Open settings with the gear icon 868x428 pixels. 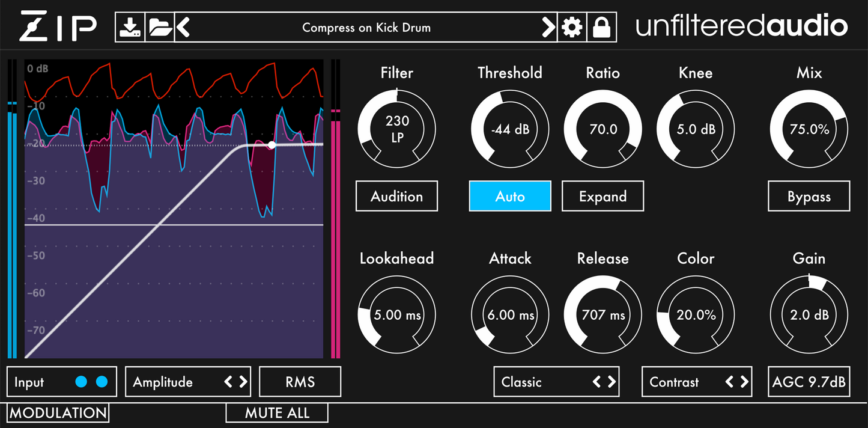click(x=572, y=28)
